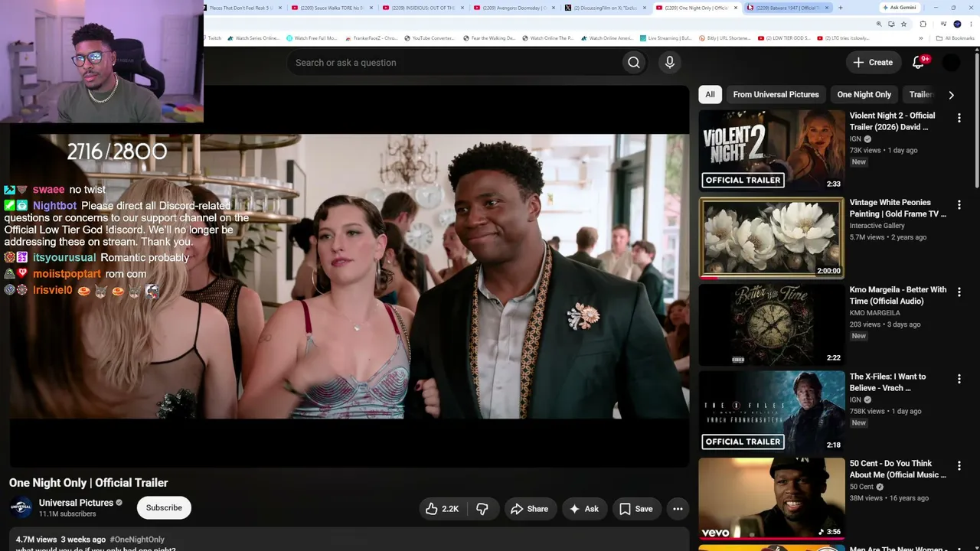Switch to the Avengers: Doomsday browser tab

514,8
